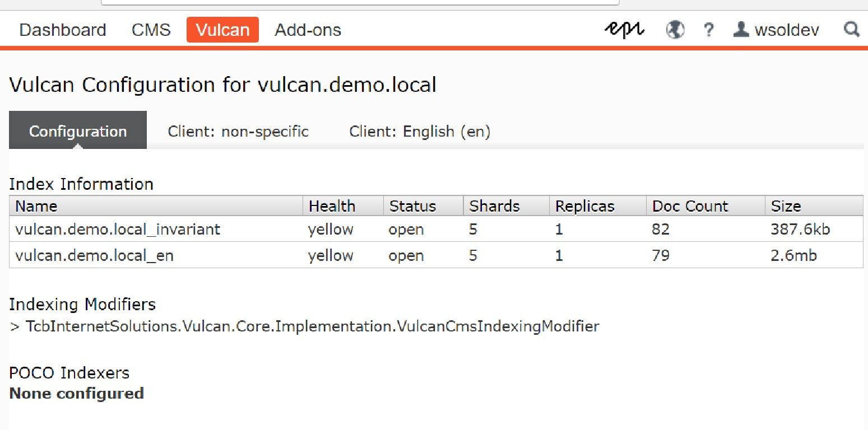Click open status in local_en row

pos(406,256)
